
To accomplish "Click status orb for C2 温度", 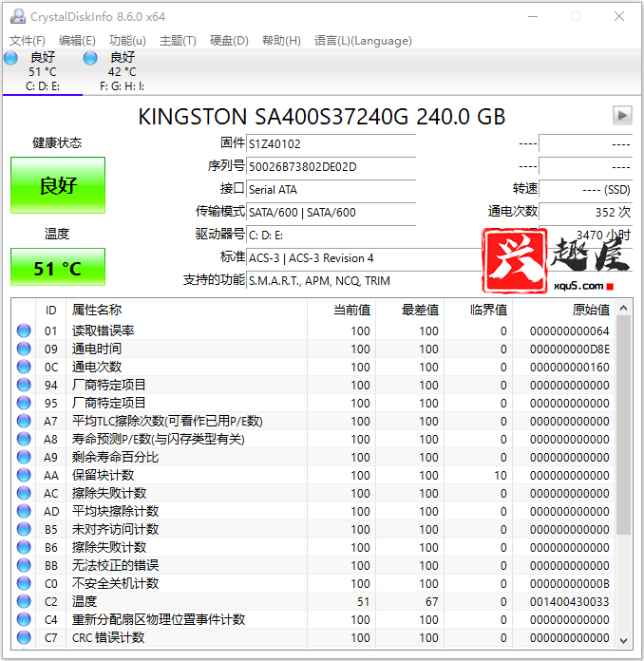I will pyautogui.click(x=24, y=601).
